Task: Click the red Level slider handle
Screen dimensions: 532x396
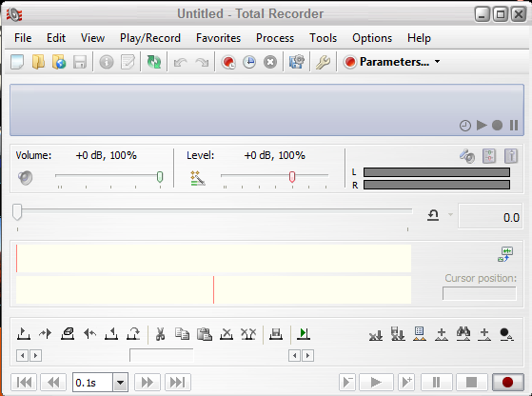Action: pos(292,177)
